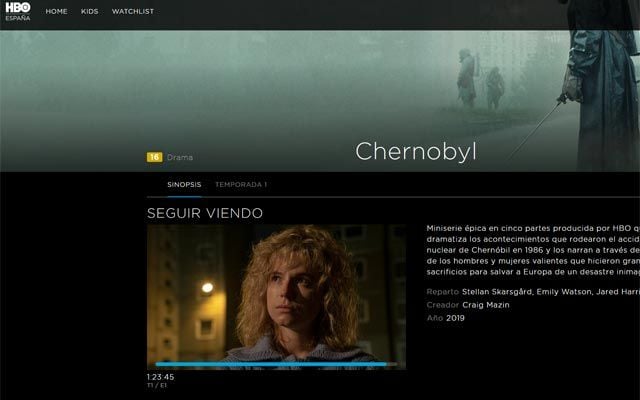Screen dimensions: 640x400
Task: Click the Chernobyl hero banner image
Action: 320,101
